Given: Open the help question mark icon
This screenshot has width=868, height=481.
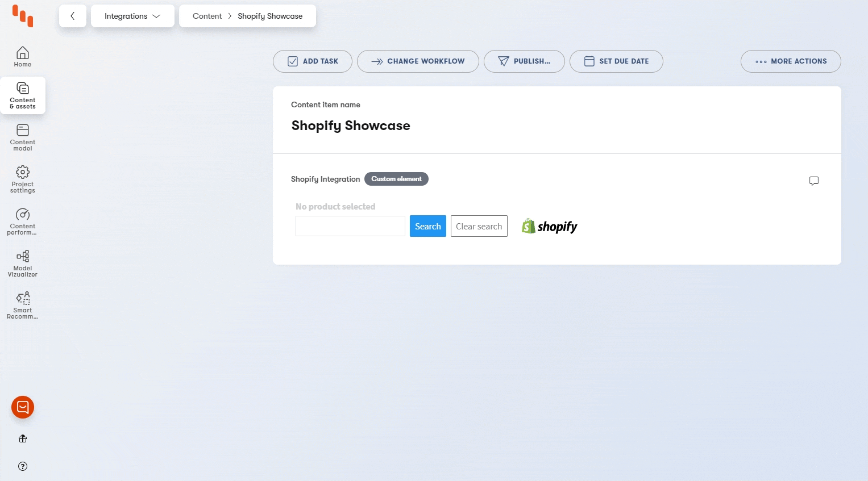Looking at the screenshot, I should point(23,466).
